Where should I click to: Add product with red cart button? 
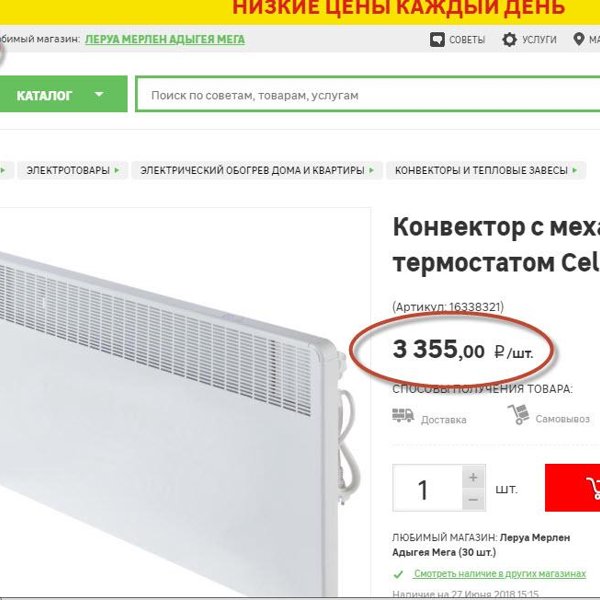click(572, 488)
